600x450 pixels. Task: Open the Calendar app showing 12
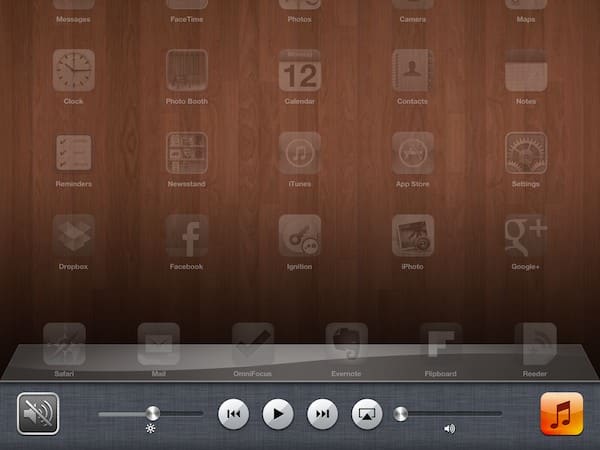(300, 70)
